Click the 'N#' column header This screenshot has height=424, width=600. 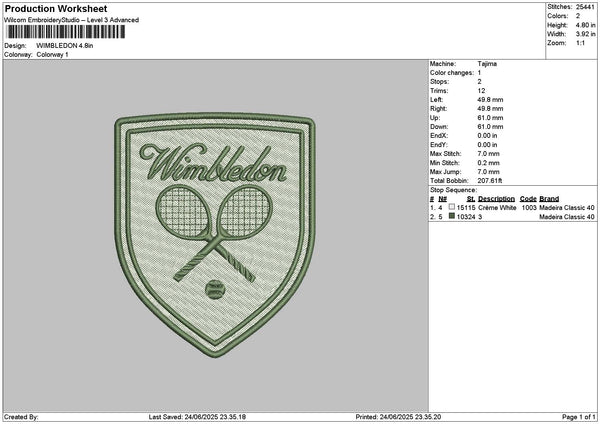pos(442,199)
